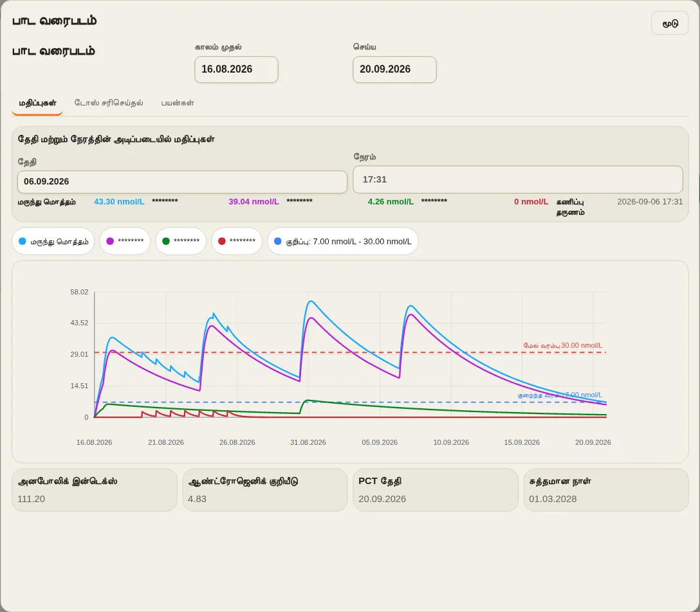This screenshot has width=700, height=612.
Task: Click the அனபோலிக் இன்டெக்ஸ் card 111.20
Action: (94, 490)
